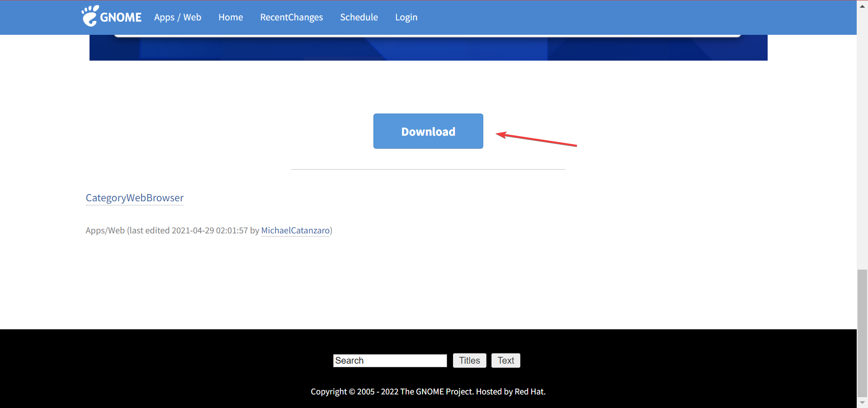The height and width of the screenshot is (408, 868).
Task: Open the Home navigation link
Action: point(231,17)
